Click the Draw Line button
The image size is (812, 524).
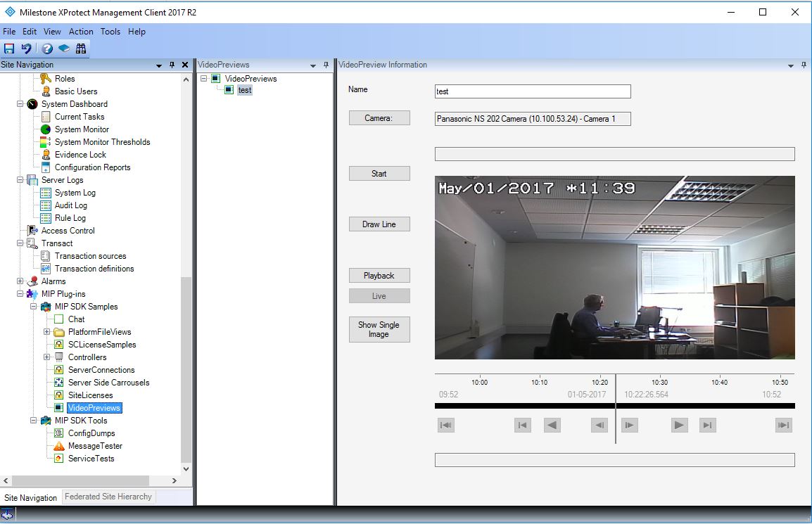(x=379, y=224)
